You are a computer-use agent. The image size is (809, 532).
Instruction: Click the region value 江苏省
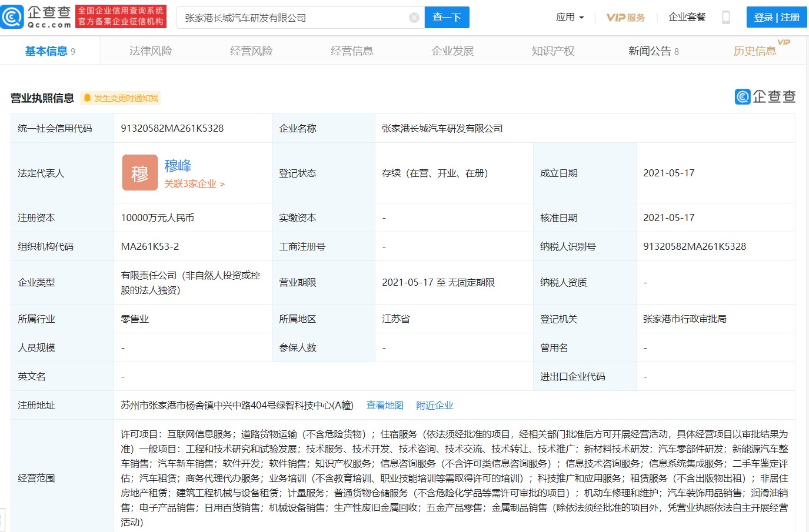click(396, 319)
